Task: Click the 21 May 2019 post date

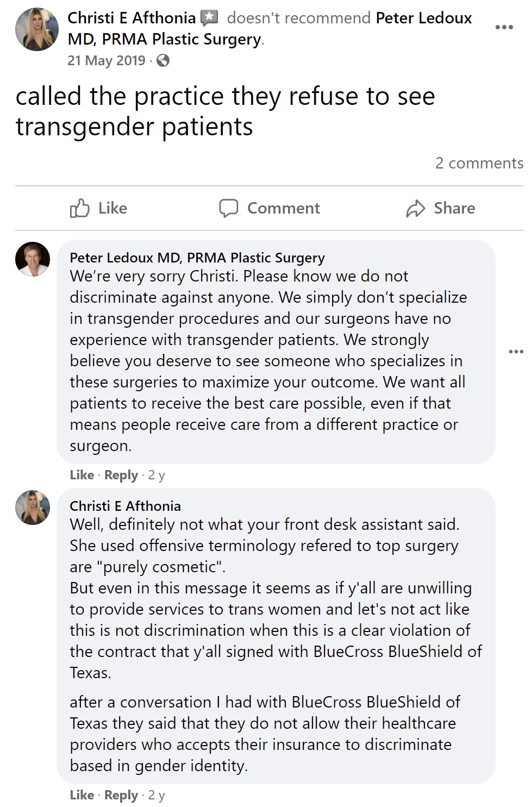Action: pos(107,60)
